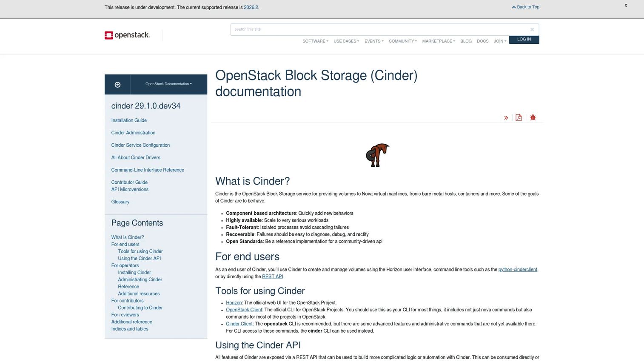View API Microversions
This screenshot has width=644, height=362.
point(130,190)
